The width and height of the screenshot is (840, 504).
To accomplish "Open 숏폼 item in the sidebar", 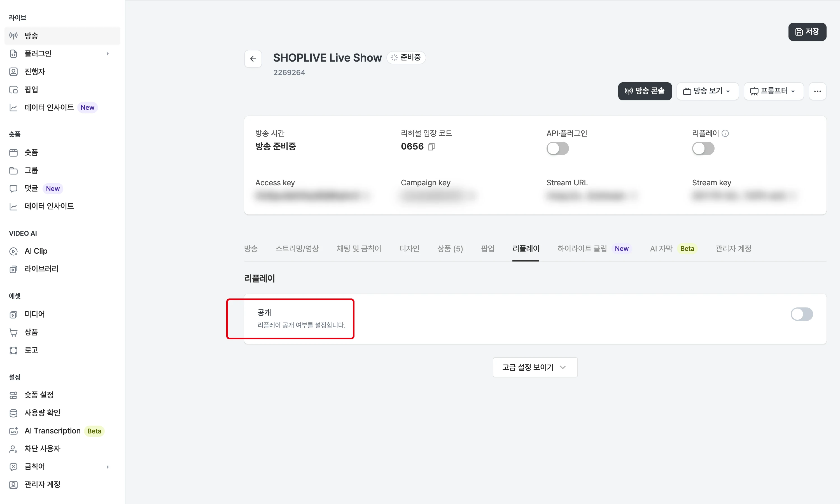I will click(62, 153).
